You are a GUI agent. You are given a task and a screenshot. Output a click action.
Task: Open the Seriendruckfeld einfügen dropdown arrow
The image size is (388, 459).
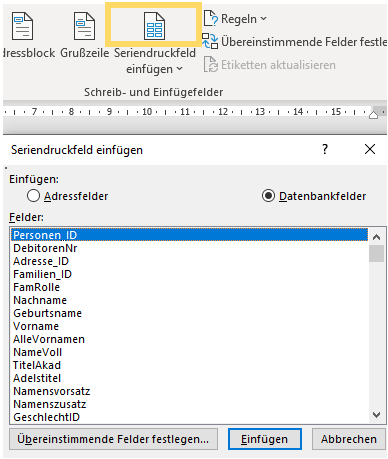point(180,69)
